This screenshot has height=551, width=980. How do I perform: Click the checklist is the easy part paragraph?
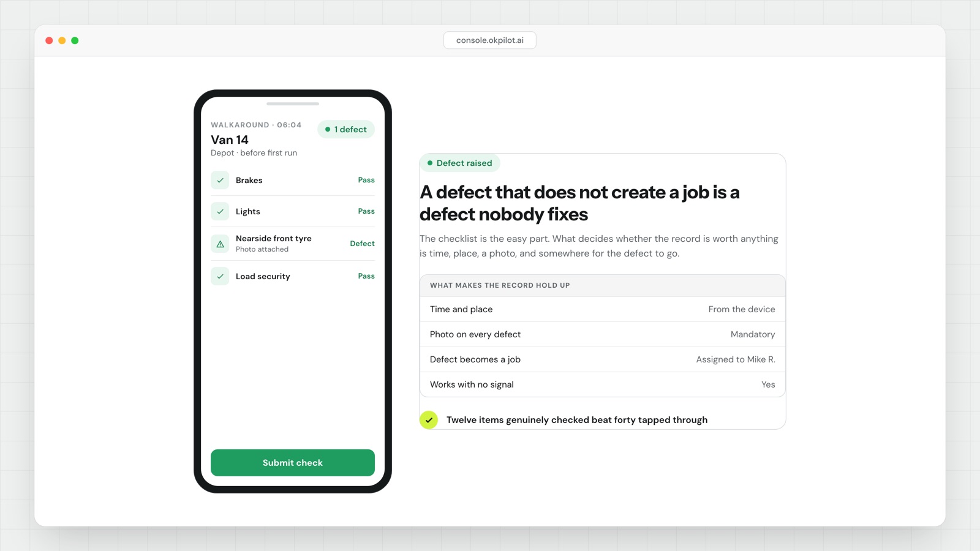click(x=599, y=246)
